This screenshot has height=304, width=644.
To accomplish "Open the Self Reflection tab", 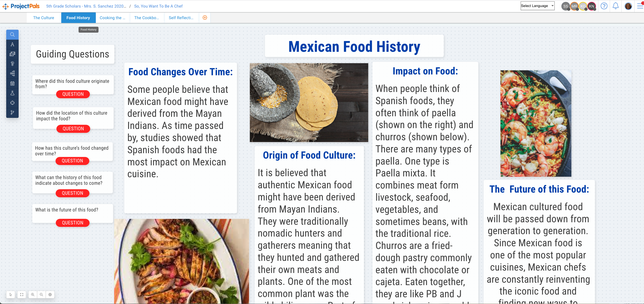I will (181, 18).
